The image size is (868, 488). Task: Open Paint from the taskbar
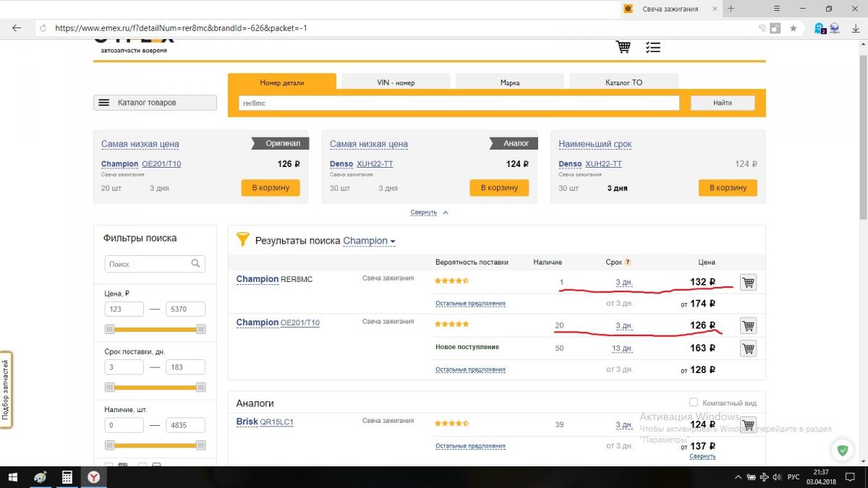coord(41,477)
